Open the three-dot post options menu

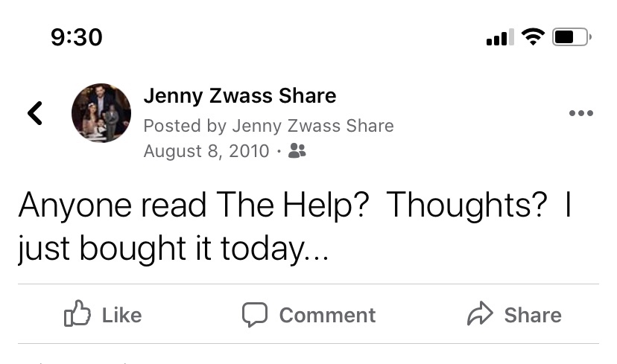[x=580, y=113]
